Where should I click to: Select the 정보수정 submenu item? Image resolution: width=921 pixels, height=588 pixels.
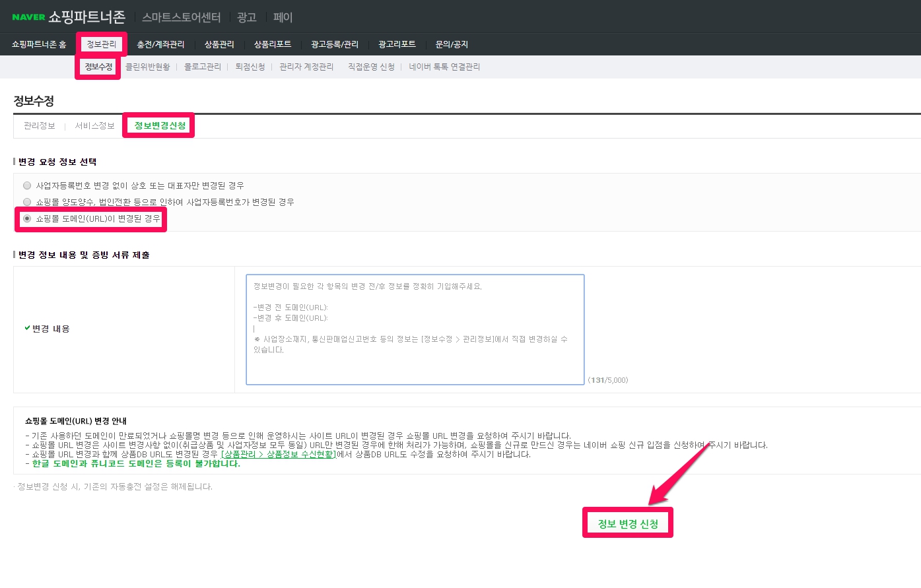pos(98,67)
